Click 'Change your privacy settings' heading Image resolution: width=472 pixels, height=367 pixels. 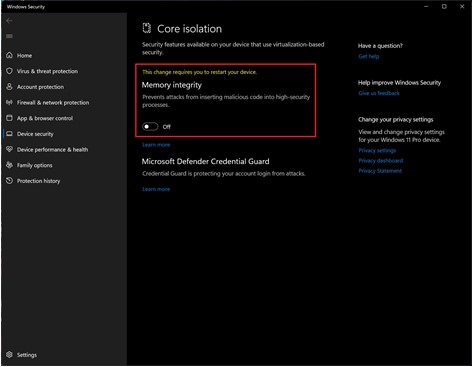point(396,120)
